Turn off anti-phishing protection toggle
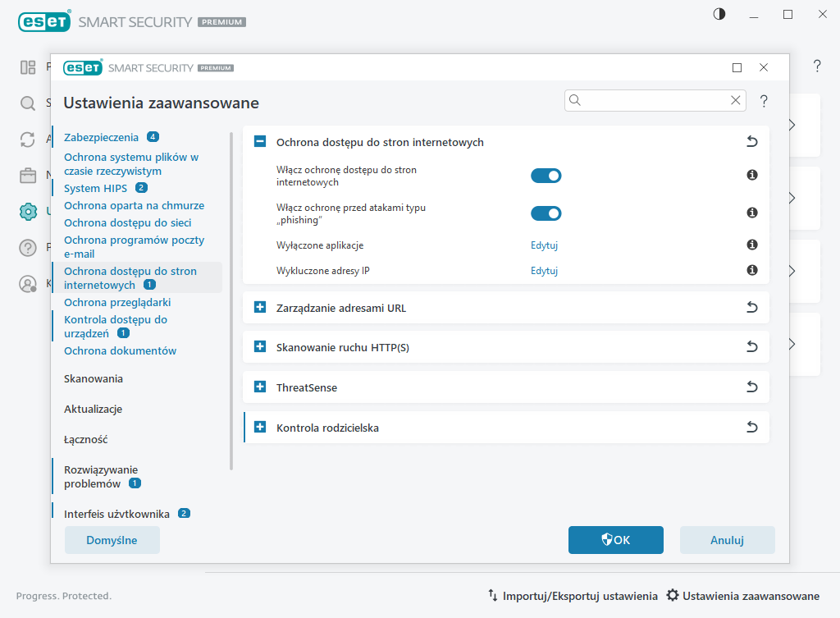The image size is (840, 618). (x=546, y=213)
